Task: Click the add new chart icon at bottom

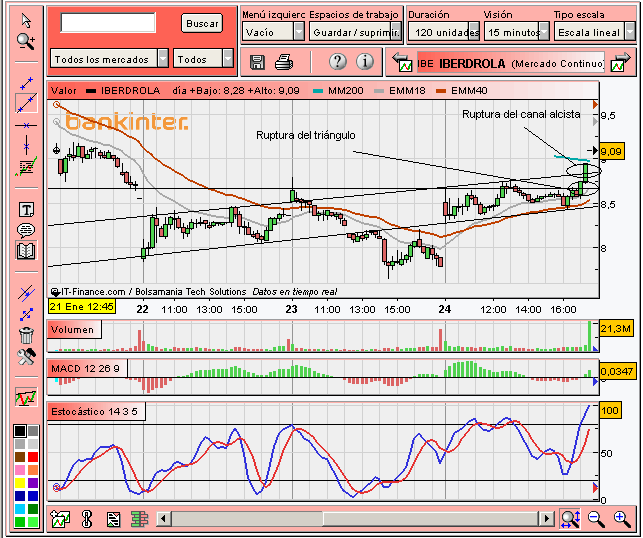Action: tap(60, 519)
